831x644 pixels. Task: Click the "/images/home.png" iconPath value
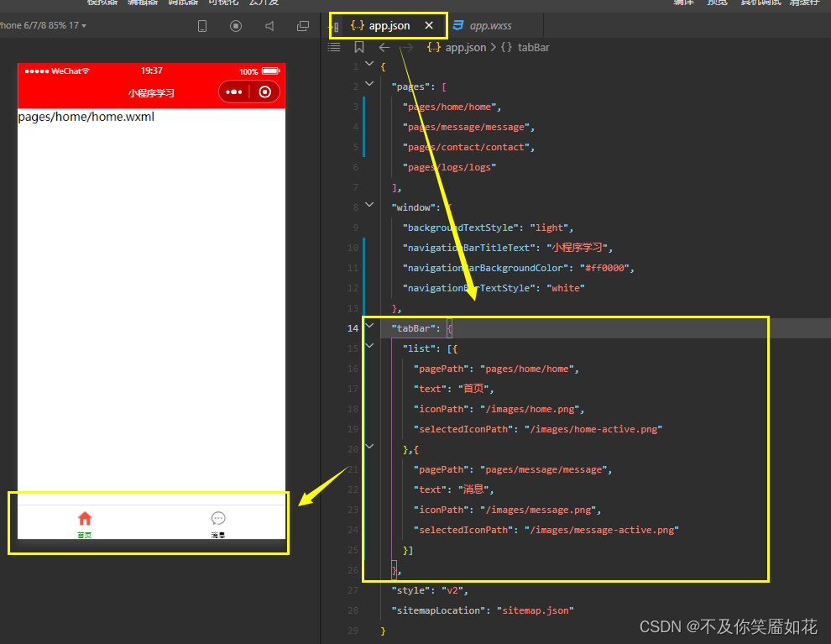point(530,409)
